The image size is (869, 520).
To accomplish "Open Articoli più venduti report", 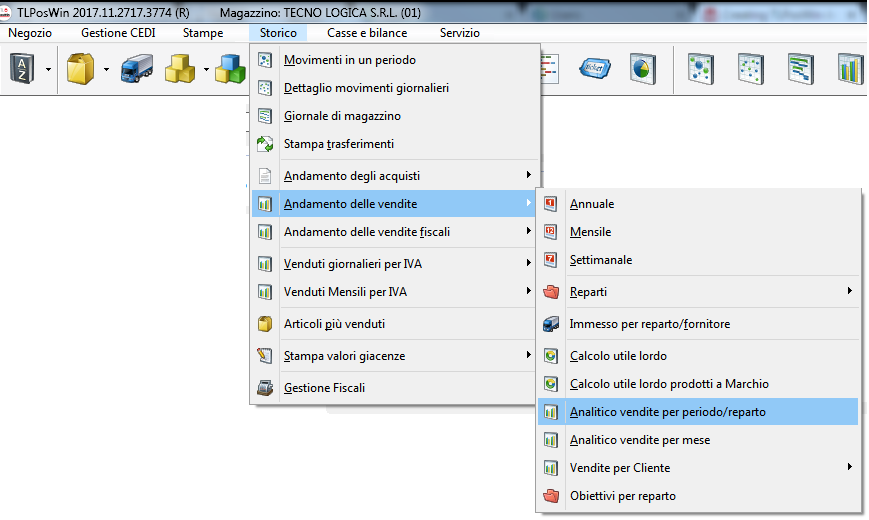I will pyautogui.click(x=334, y=324).
